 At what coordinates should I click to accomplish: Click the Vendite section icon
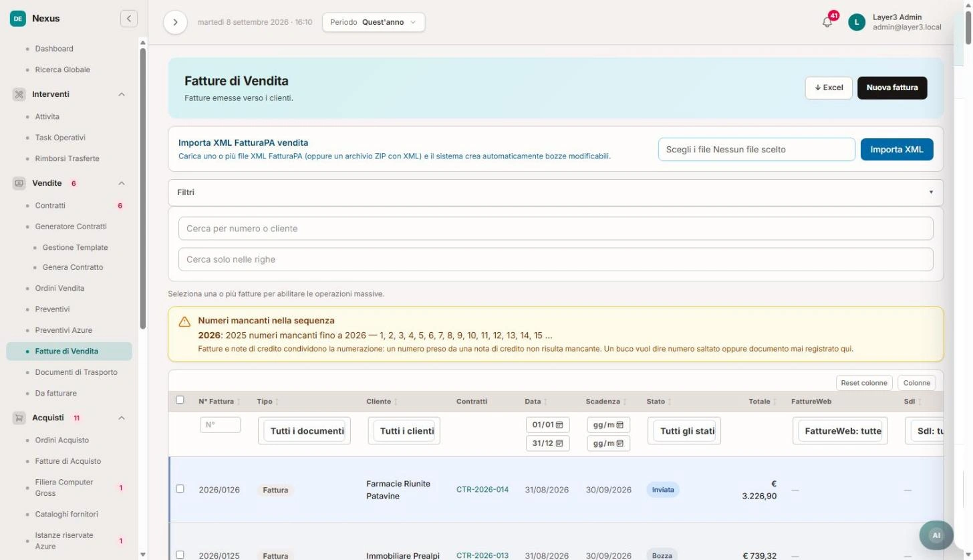[x=19, y=183]
